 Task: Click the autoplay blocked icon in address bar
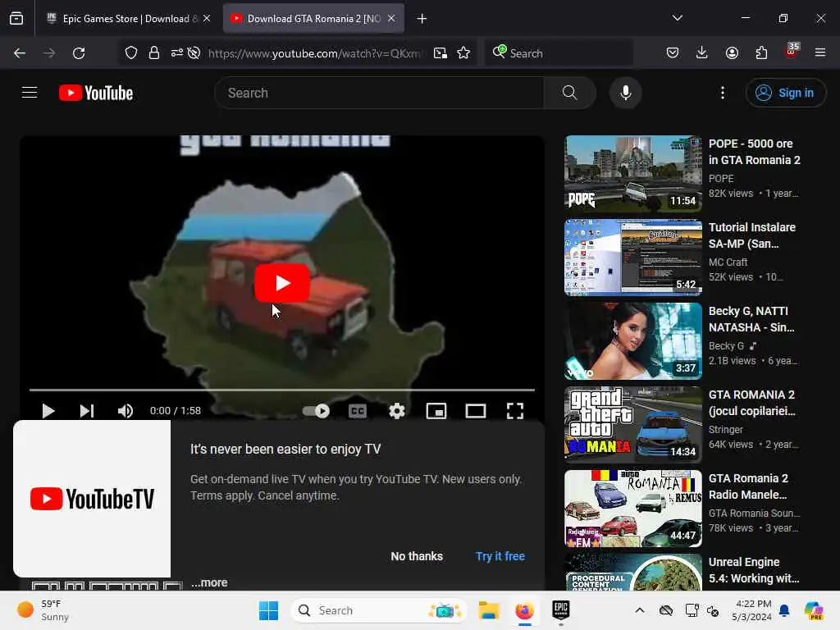click(194, 53)
